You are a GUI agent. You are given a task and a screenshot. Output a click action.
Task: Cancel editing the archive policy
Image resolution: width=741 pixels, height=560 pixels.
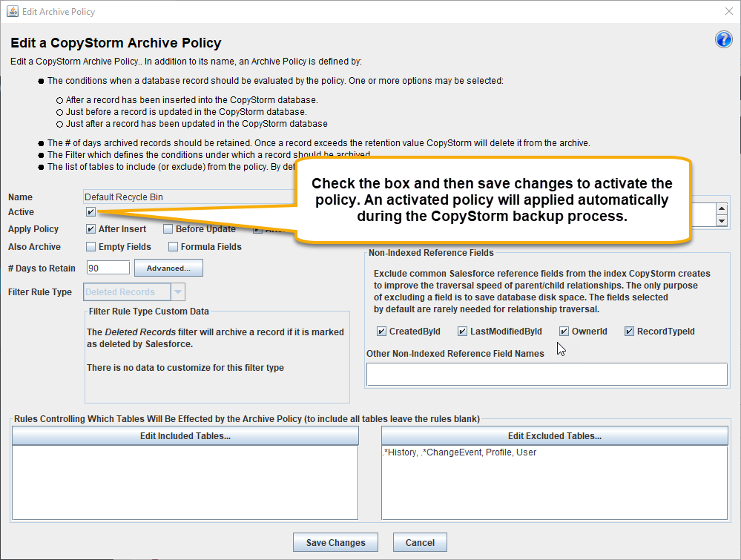click(420, 542)
